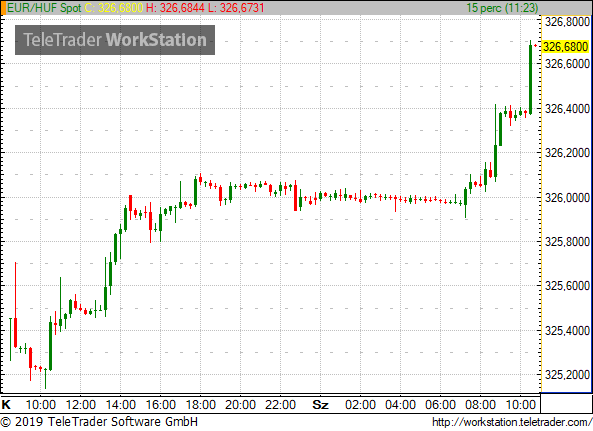Viewport: 593px width, 431px height.
Task: Select the high value H: 326,6844
Action: (x=175, y=8)
